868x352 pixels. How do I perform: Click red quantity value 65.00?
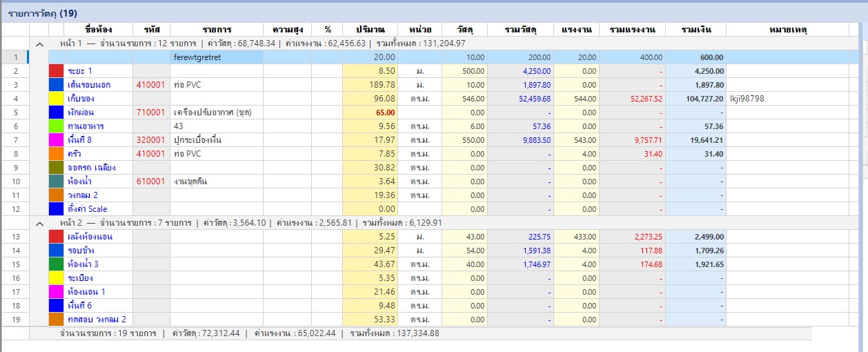click(385, 113)
